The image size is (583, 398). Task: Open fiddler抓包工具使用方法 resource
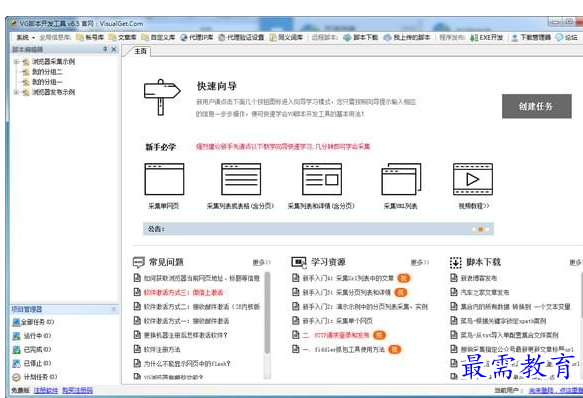point(344,349)
